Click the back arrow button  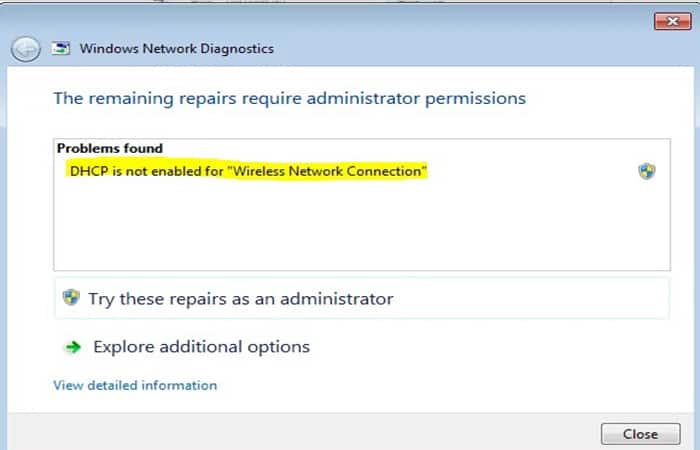pos(26,48)
